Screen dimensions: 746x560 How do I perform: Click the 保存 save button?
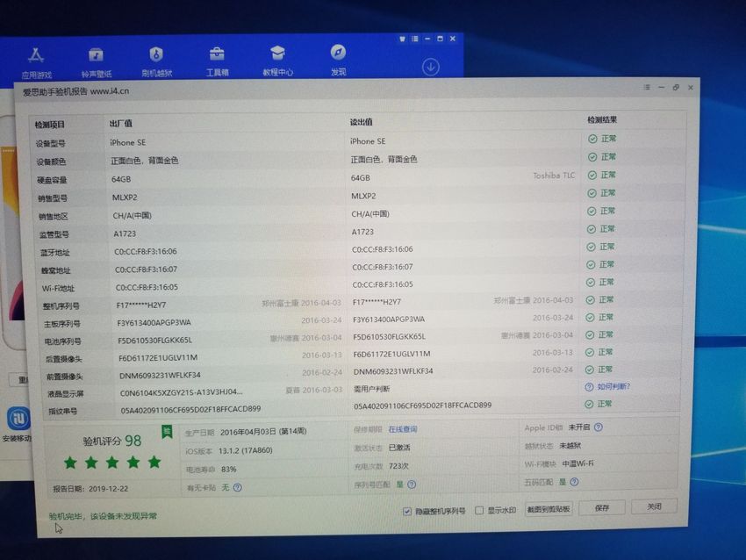coord(602,507)
